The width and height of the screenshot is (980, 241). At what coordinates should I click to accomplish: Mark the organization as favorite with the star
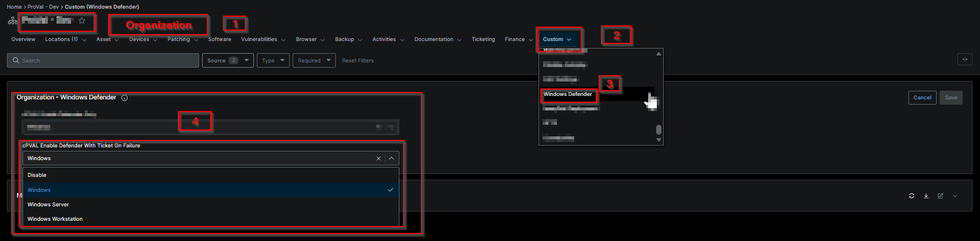82,21
